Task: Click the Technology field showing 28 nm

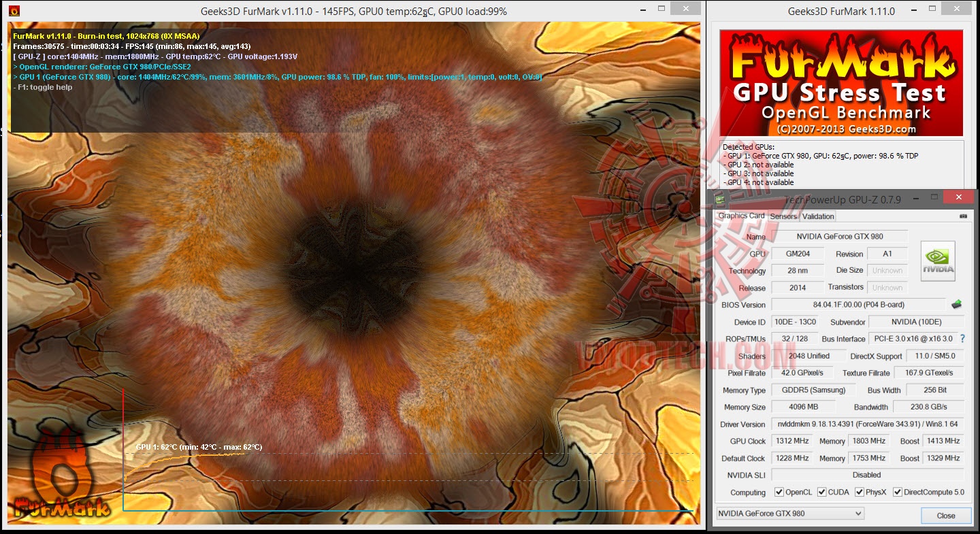Action: click(x=797, y=271)
